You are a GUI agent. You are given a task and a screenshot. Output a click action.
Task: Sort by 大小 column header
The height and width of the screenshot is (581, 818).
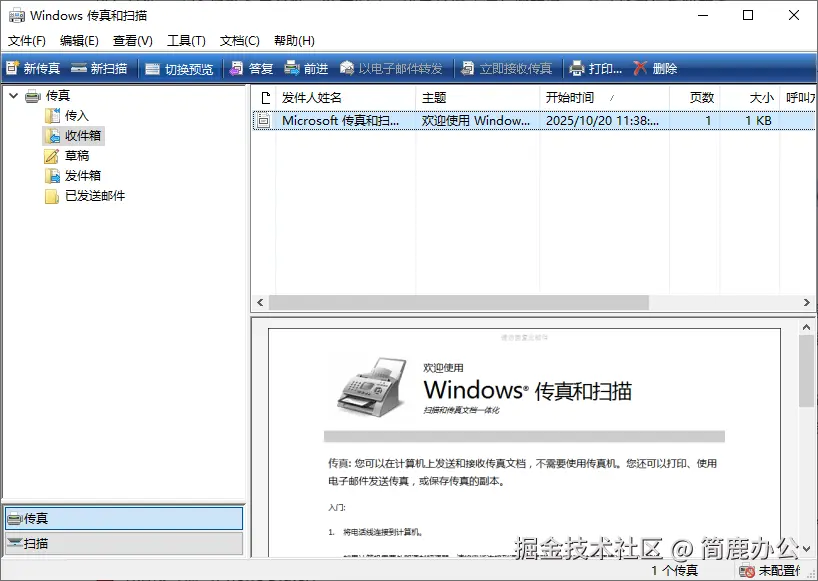coord(750,98)
